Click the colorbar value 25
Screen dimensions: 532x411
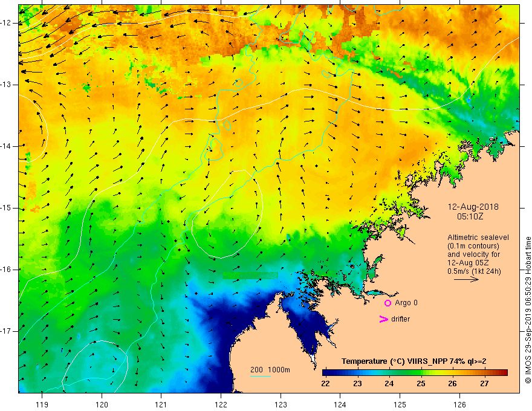(421, 384)
